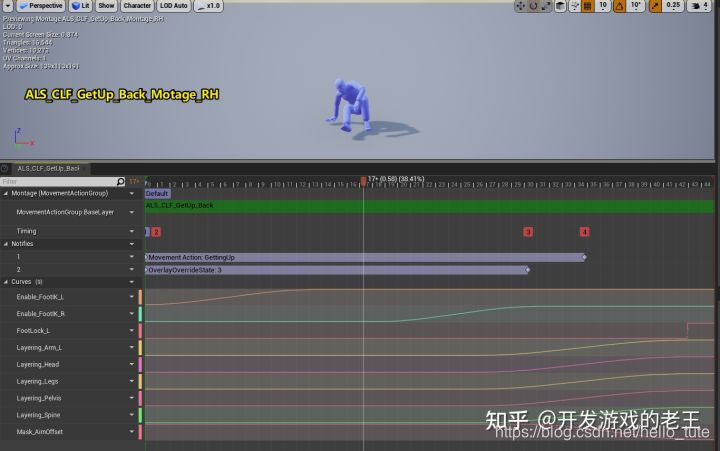
Task: Toggle grid snapping on or off
Action: [x=587, y=6]
